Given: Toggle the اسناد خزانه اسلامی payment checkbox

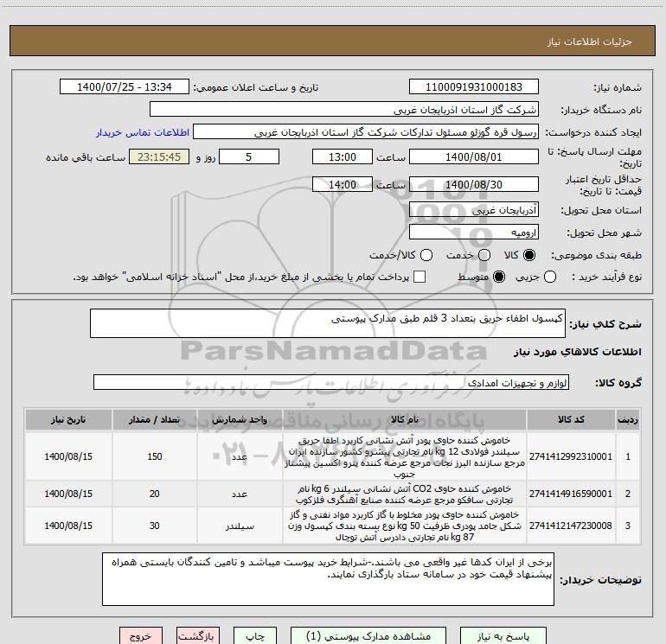Looking at the screenshot, I should tap(419, 277).
